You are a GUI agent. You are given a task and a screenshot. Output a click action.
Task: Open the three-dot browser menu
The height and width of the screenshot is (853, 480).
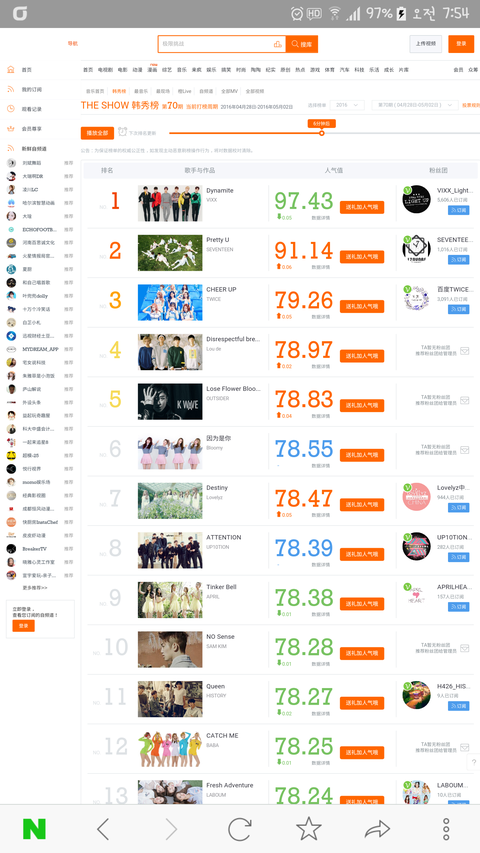click(446, 829)
